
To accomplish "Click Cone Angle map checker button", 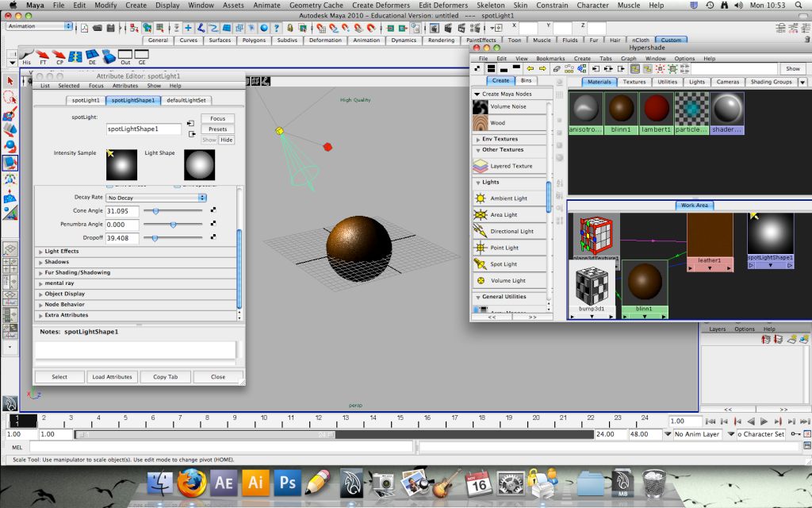I will click(x=213, y=210).
